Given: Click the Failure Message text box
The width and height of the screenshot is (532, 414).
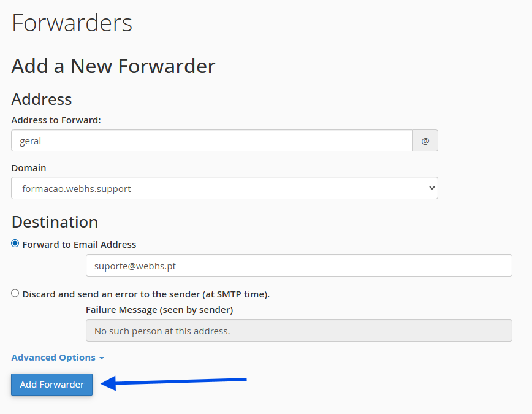Looking at the screenshot, I should coord(298,331).
